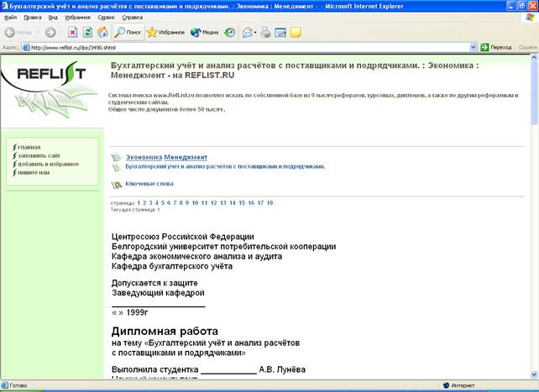
Task: Open History clock icon in toolbar
Action: point(230,32)
